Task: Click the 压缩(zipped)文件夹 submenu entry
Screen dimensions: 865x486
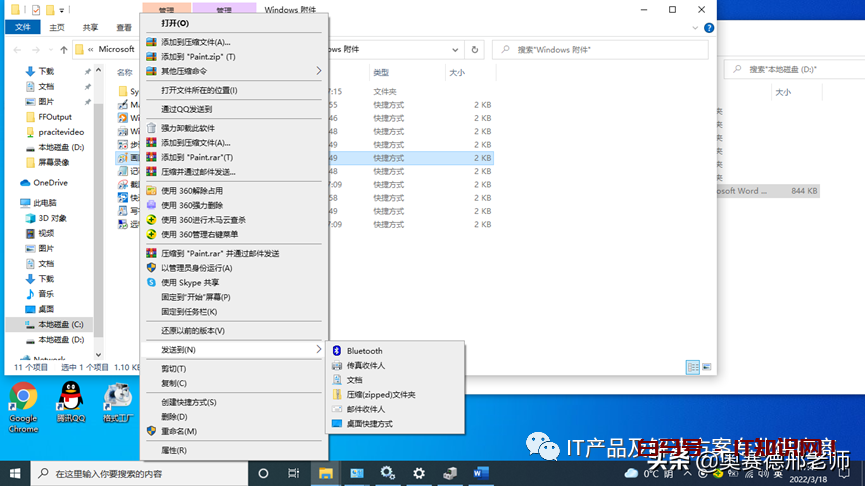Action: tap(380, 395)
